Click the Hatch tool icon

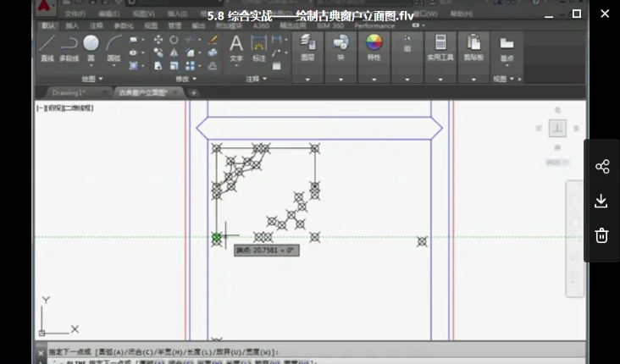pos(134,66)
